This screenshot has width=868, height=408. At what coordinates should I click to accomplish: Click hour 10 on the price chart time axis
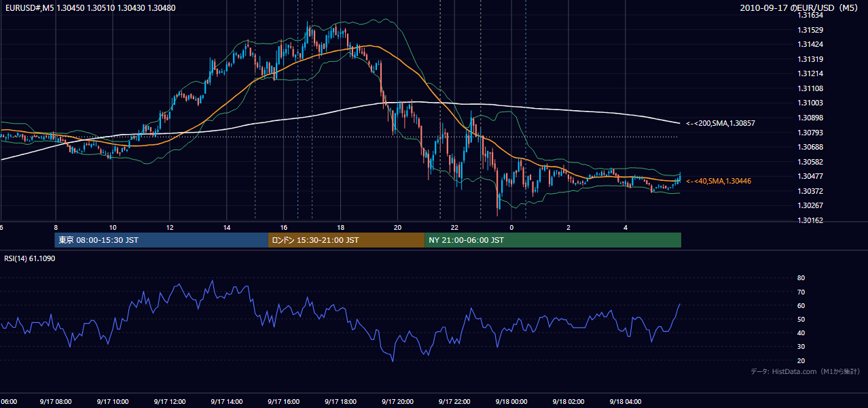pyautogui.click(x=113, y=228)
